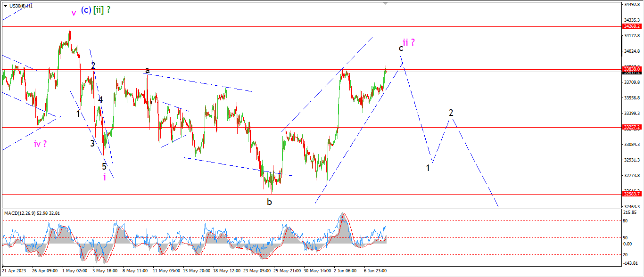
Task: Click the US30 H1 chart title text
Action: [21, 6]
